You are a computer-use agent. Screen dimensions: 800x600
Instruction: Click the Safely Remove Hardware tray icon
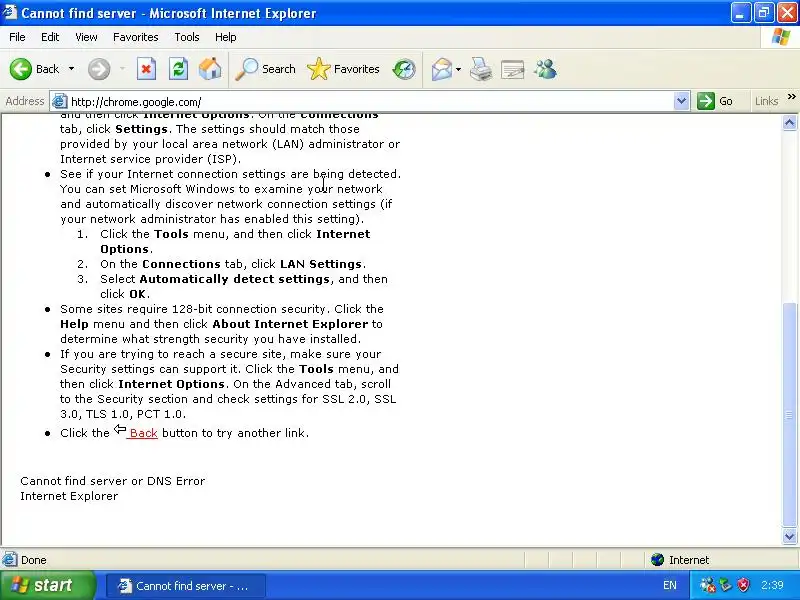click(726, 585)
